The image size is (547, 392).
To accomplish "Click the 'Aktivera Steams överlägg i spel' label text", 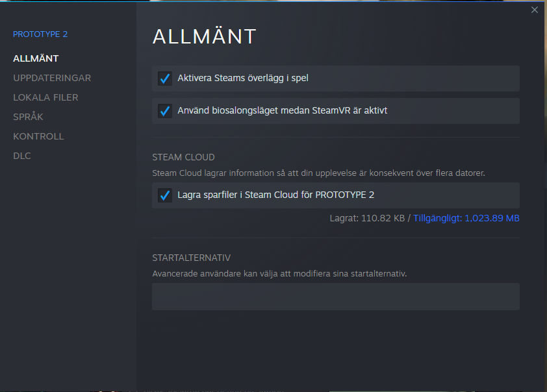I will [243, 79].
